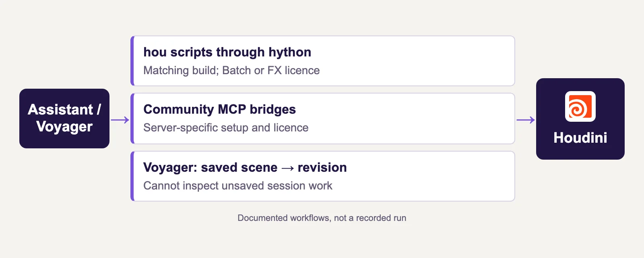Click the arrow pointing from Assistant / Voyager
This screenshot has width=644, height=258.
pos(120,120)
